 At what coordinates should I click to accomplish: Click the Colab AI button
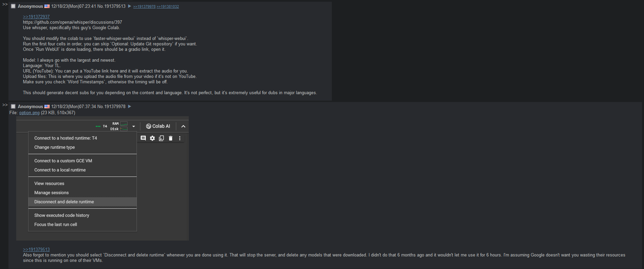158,126
